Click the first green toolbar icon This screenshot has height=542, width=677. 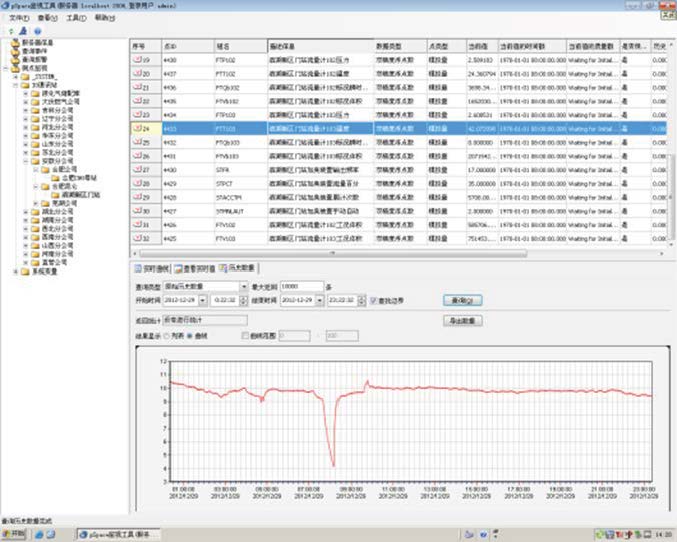click(10, 31)
